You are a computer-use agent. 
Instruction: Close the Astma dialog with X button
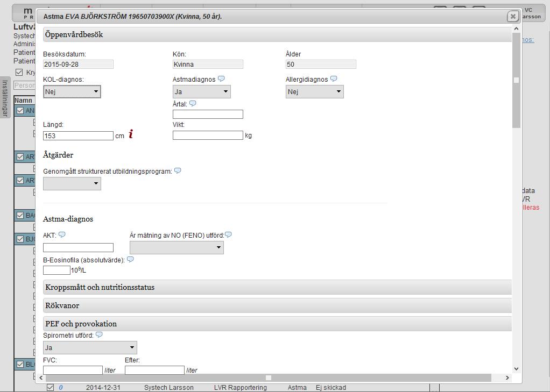513,16
